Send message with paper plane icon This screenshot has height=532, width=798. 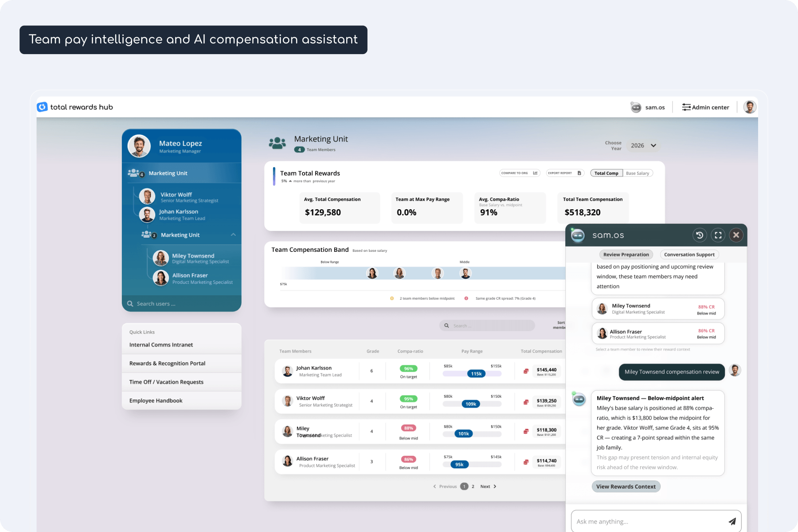[x=732, y=521]
